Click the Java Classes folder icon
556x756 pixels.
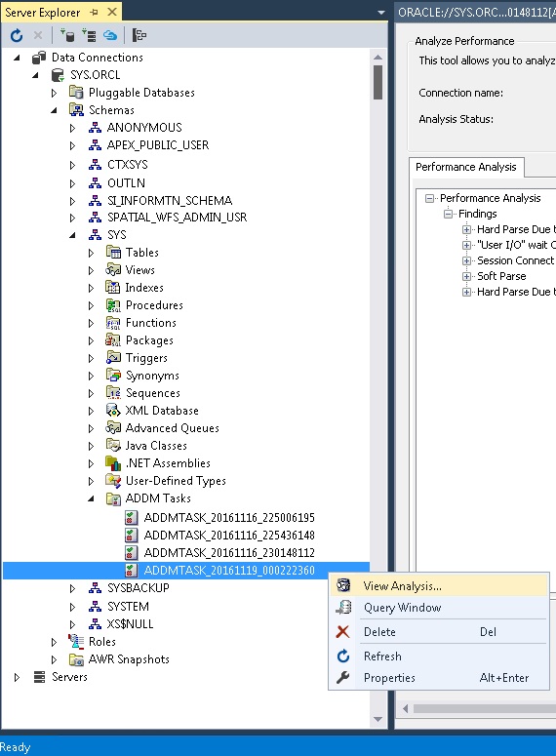click(113, 445)
